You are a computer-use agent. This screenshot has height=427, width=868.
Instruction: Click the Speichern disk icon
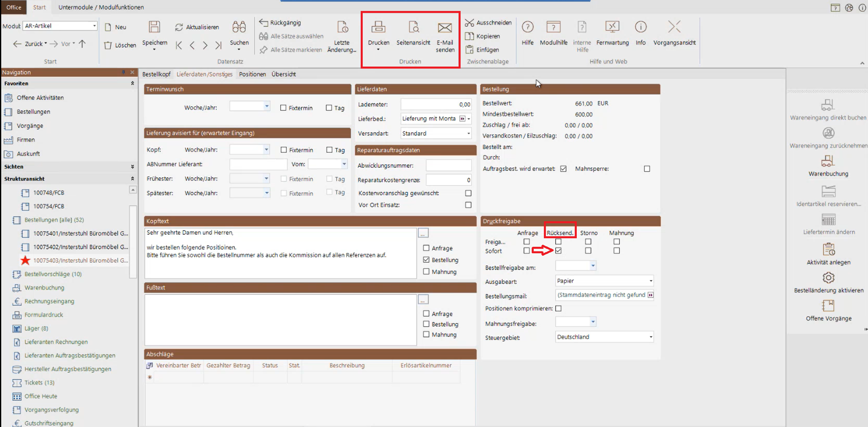coord(154,27)
